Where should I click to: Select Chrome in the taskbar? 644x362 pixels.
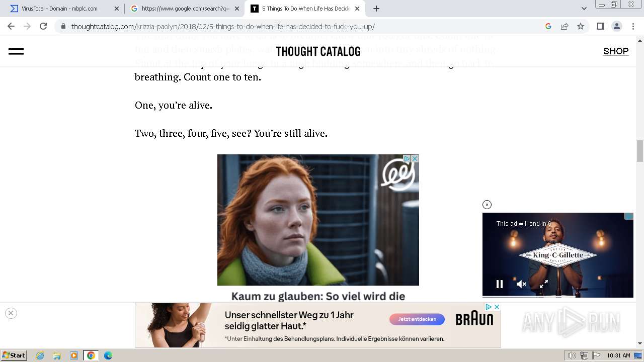pyautogui.click(x=91, y=355)
